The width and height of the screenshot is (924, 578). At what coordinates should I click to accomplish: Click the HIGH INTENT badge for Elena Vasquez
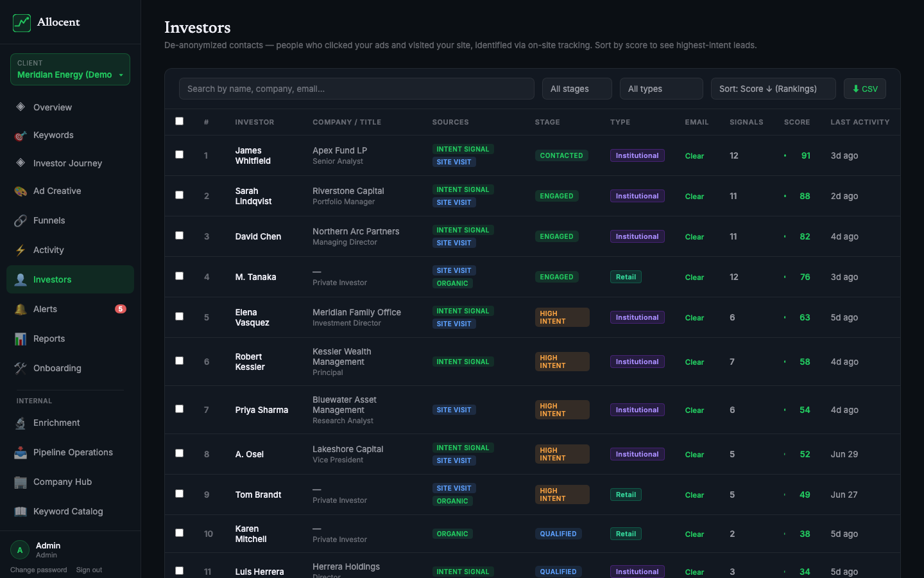562,317
